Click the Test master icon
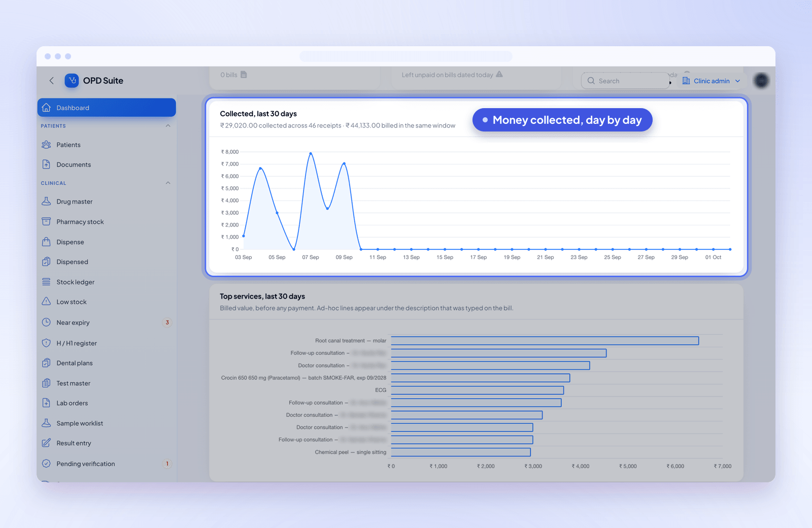Screen dimensions: 812x528 pos(46,383)
